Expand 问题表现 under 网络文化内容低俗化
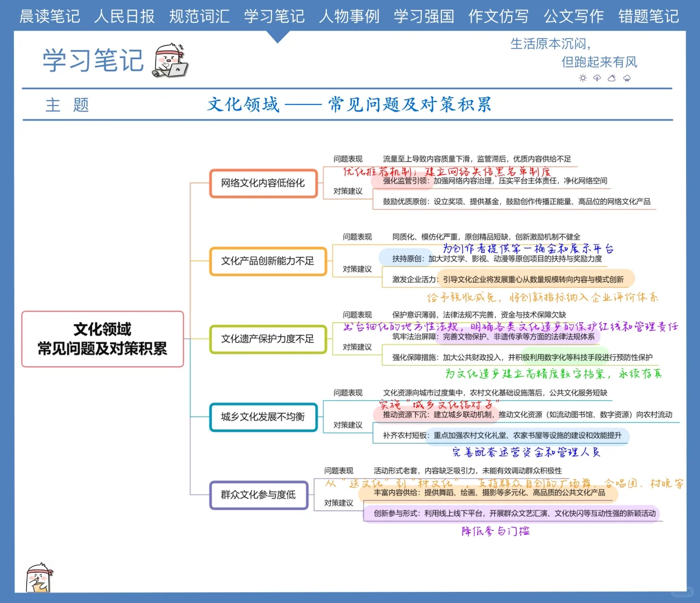This screenshot has width=700, height=603. tap(347, 159)
